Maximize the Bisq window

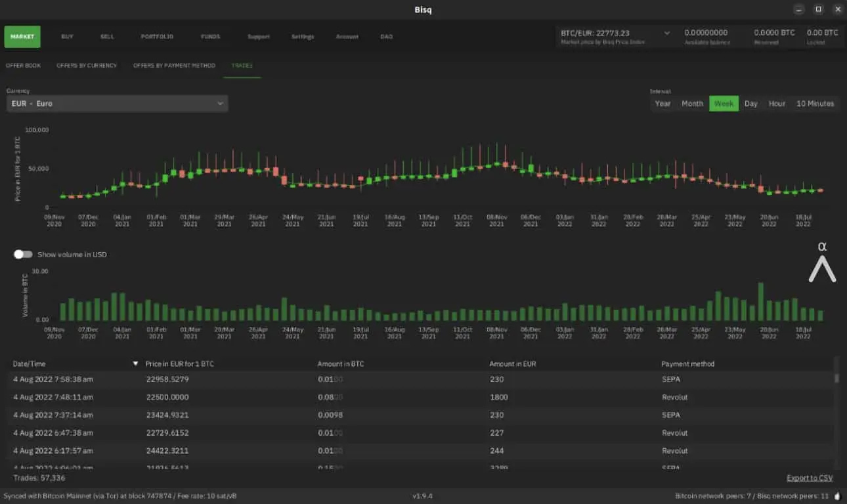click(x=818, y=9)
